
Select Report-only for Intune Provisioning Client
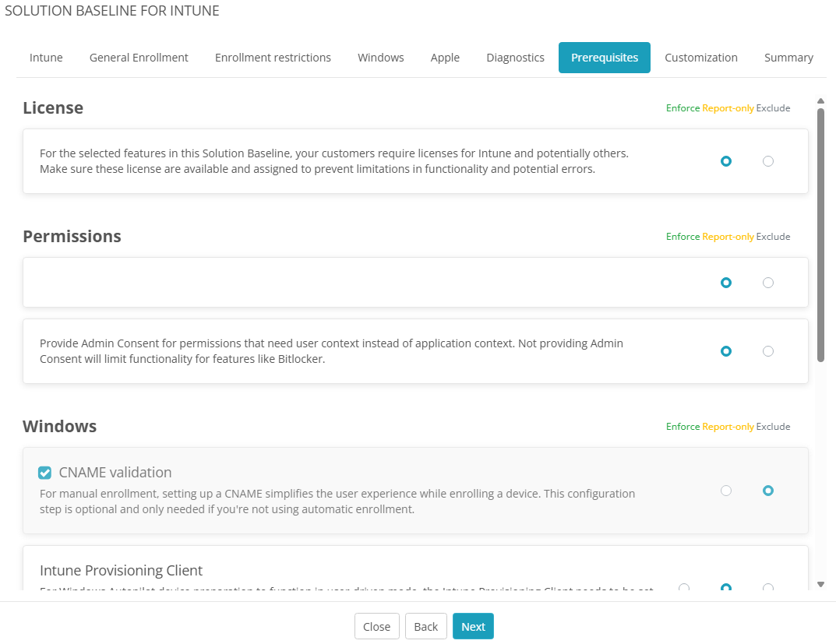tap(726, 587)
